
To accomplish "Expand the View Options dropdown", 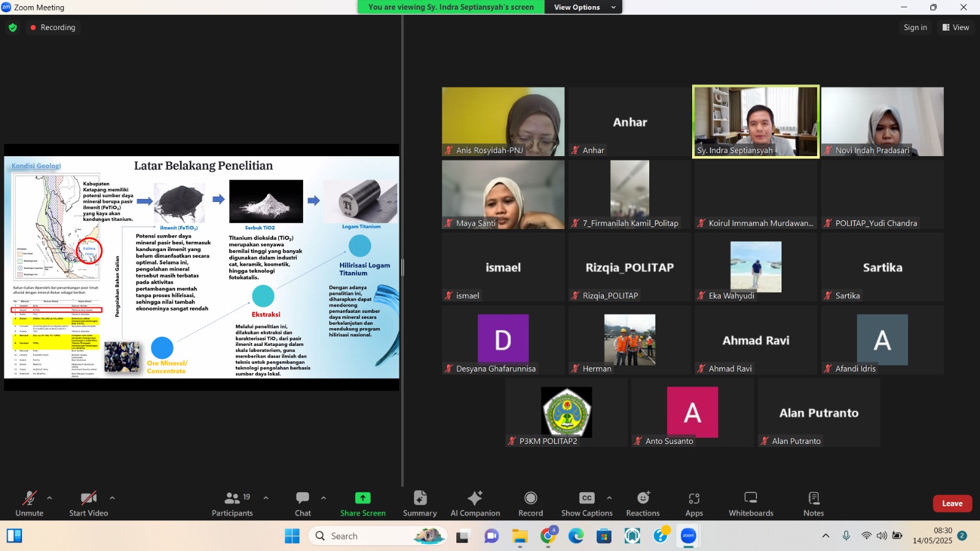I will point(585,7).
